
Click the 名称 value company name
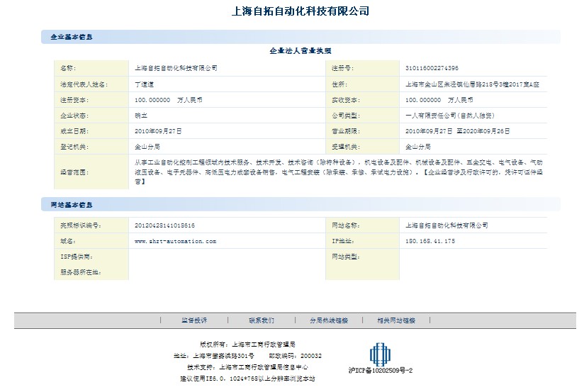pos(176,68)
